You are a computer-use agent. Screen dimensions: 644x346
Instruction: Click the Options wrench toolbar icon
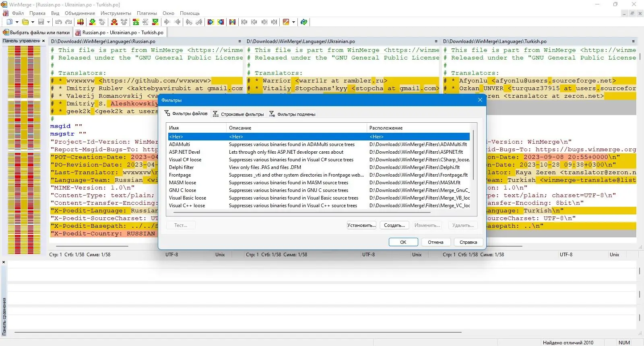[x=286, y=22]
